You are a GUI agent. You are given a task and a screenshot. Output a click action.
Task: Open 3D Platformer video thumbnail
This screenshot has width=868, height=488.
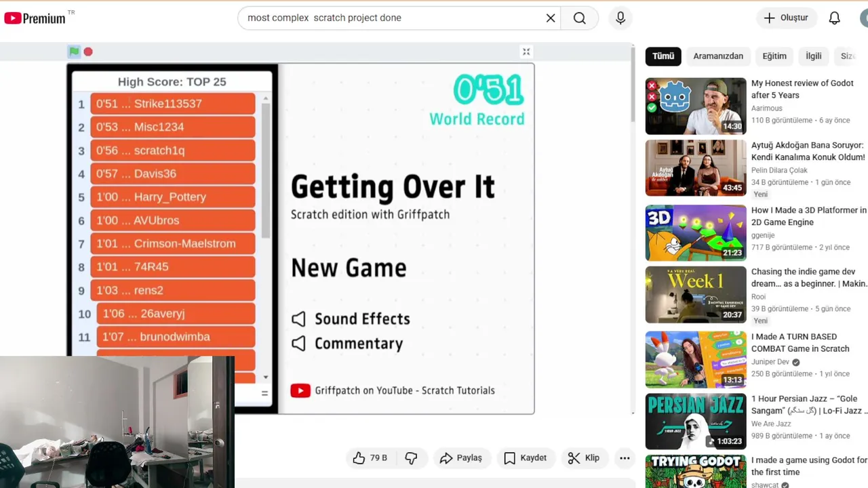(x=696, y=233)
